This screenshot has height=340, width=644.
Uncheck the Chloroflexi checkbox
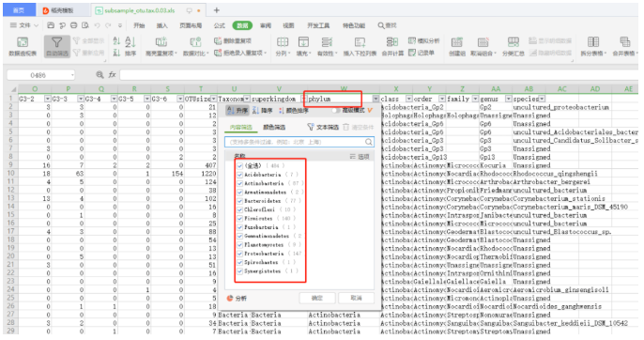pyautogui.click(x=240, y=209)
